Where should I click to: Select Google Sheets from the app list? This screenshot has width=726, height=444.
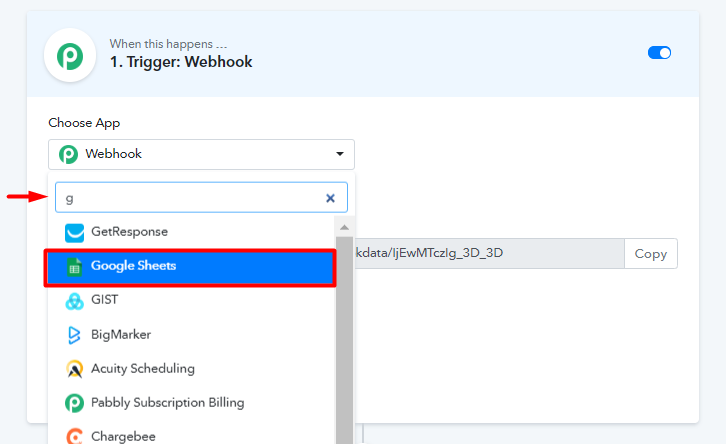coord(190,267)
